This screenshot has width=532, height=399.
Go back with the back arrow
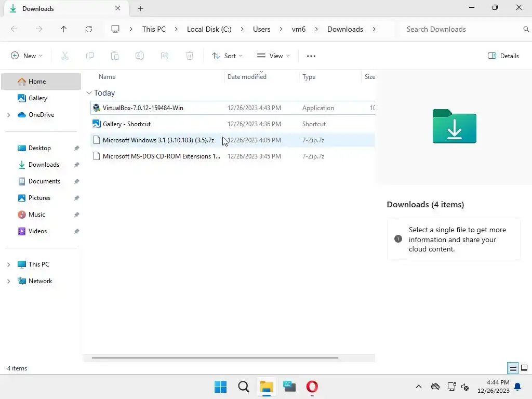click(14, 29)
